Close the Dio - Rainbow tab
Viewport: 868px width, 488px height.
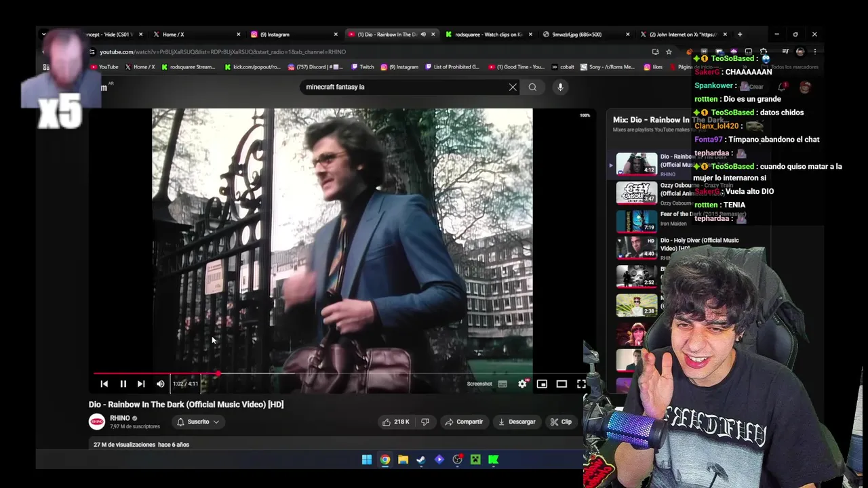(433, 35)
